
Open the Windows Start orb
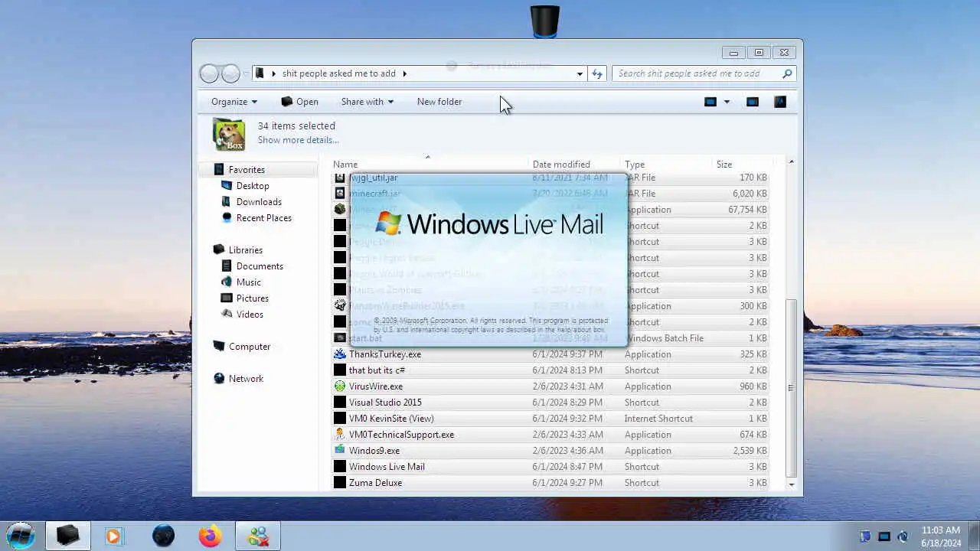[21, 535]
